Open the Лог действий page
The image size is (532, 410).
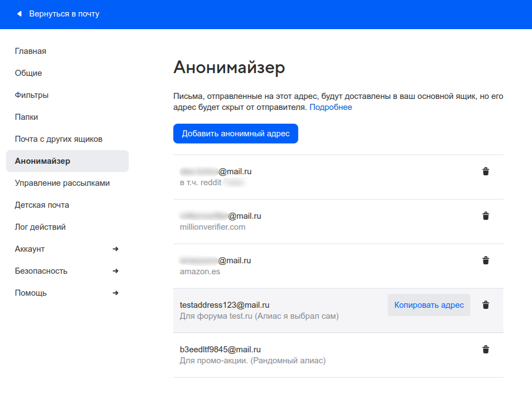[40, 226]
